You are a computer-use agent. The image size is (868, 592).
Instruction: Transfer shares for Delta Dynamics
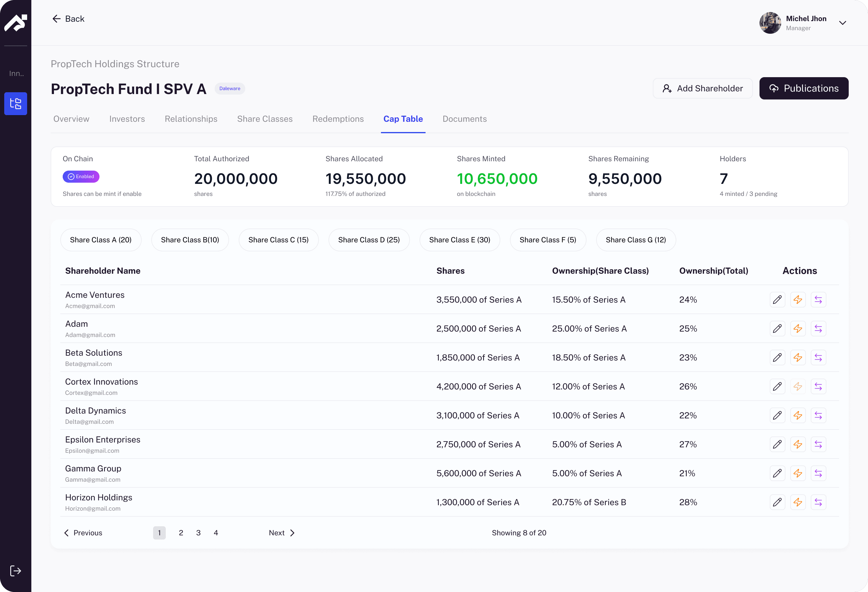(x=818, y=415)
